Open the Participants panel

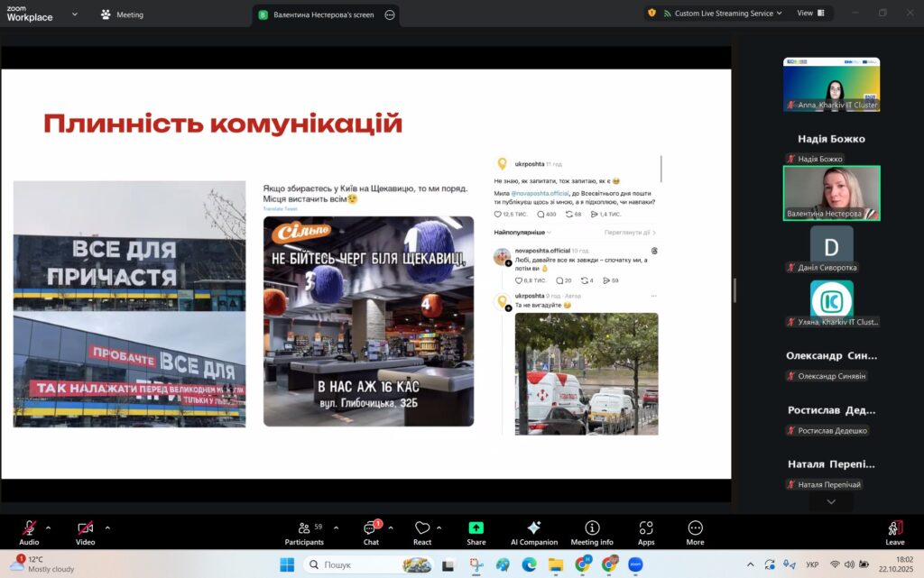[304, 530]
